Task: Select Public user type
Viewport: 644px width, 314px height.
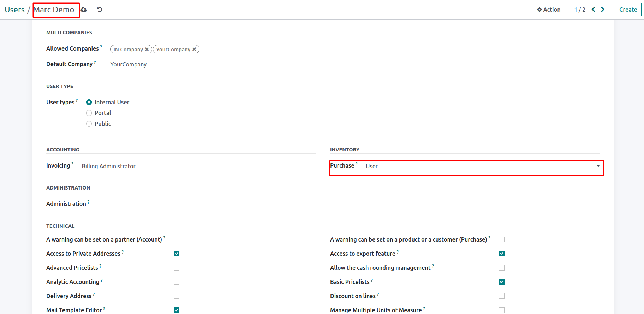Action: tap(89, 124)
